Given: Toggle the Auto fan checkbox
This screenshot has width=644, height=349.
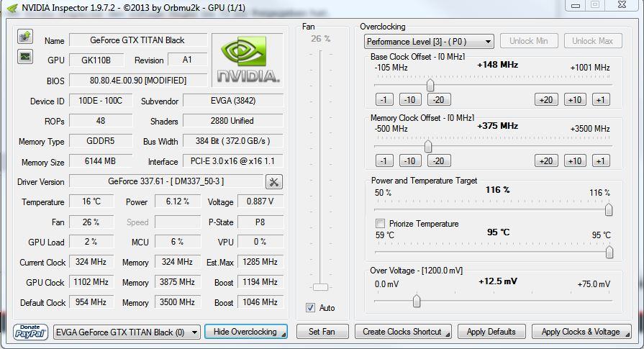Looking at the screenshot, I should [311, 307].
